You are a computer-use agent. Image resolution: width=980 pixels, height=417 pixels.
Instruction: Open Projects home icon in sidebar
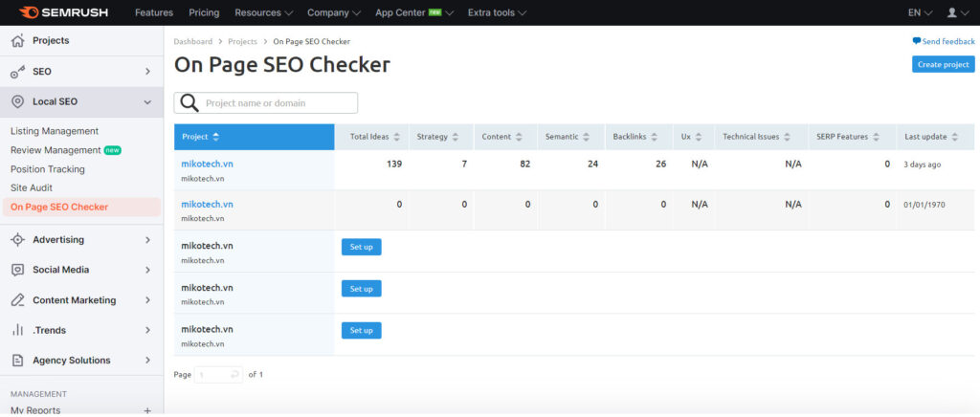(x=17, y=40)
